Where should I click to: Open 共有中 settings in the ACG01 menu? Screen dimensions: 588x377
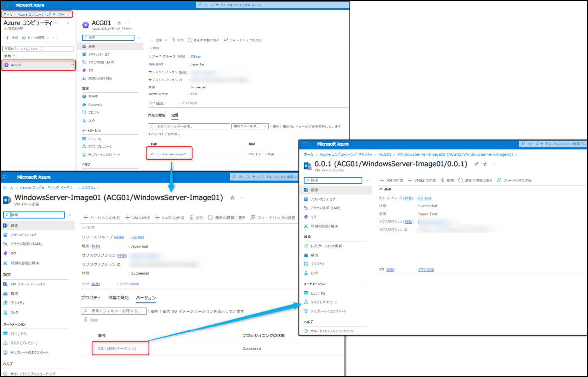pyautogui.click(x=93, y=96)
